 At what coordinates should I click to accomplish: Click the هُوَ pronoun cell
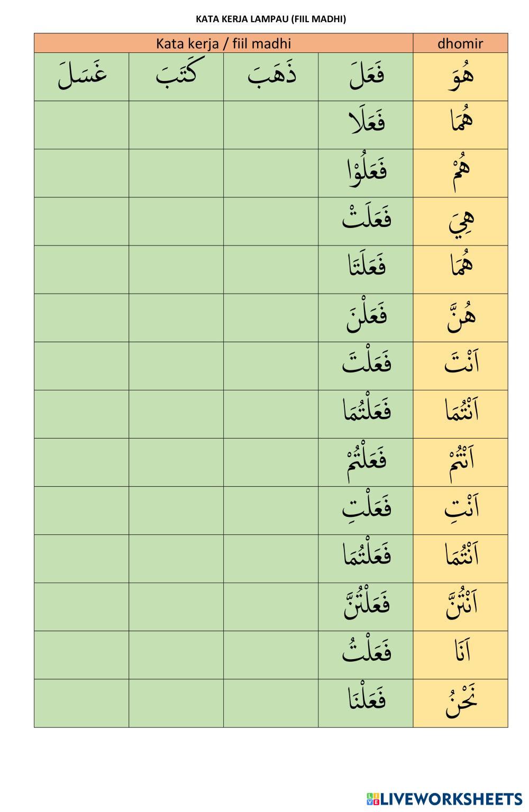click(x=460, y=77)
